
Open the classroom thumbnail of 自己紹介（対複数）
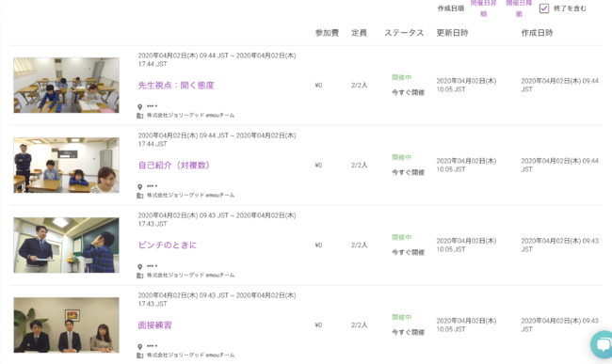66,166
